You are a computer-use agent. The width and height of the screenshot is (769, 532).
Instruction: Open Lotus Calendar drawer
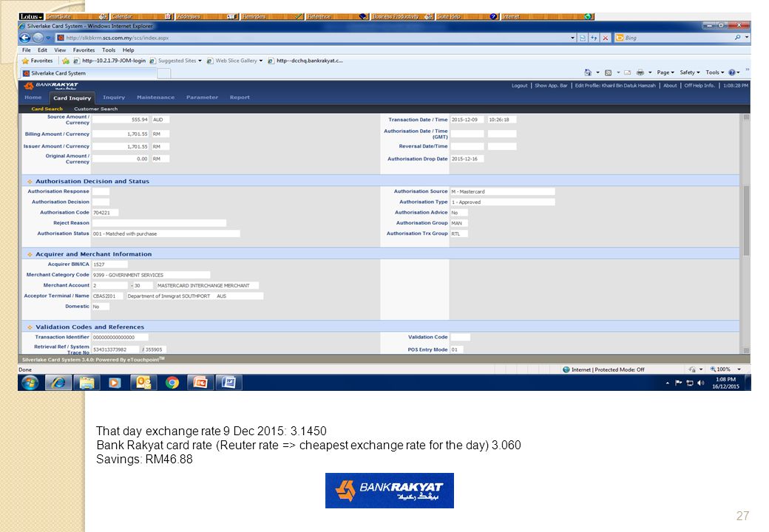[142, 17]
